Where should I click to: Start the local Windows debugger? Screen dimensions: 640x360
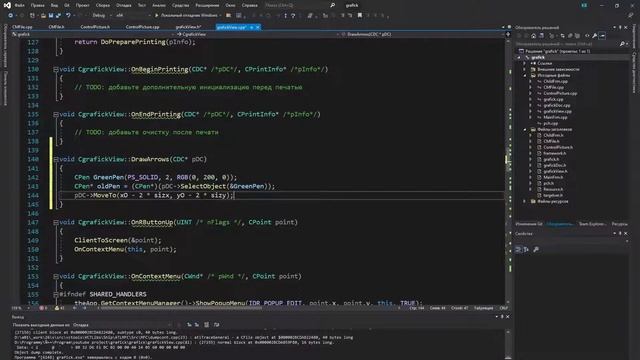point(187,16)
